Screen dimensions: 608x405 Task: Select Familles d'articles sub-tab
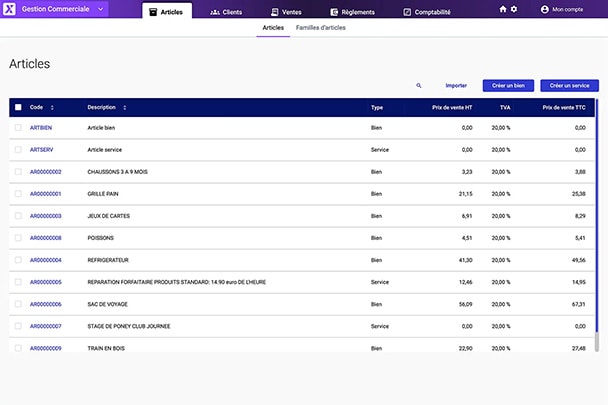(321, 28)
